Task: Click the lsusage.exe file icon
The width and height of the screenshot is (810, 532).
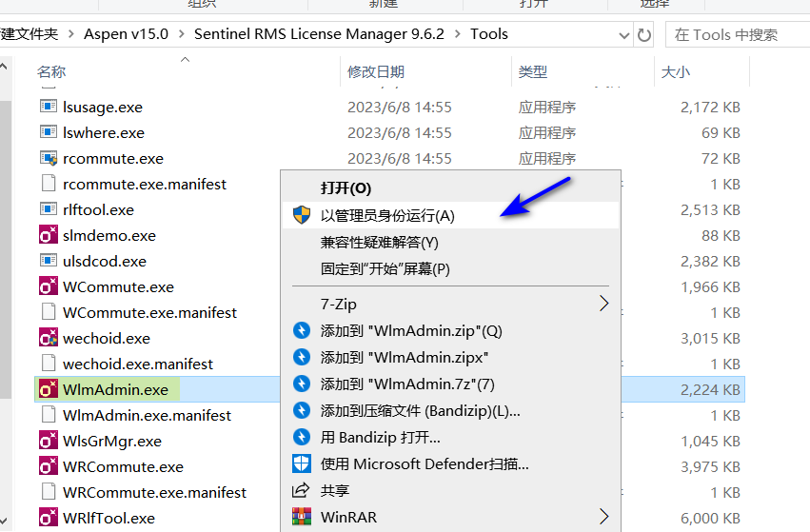Action: (49, 107)
